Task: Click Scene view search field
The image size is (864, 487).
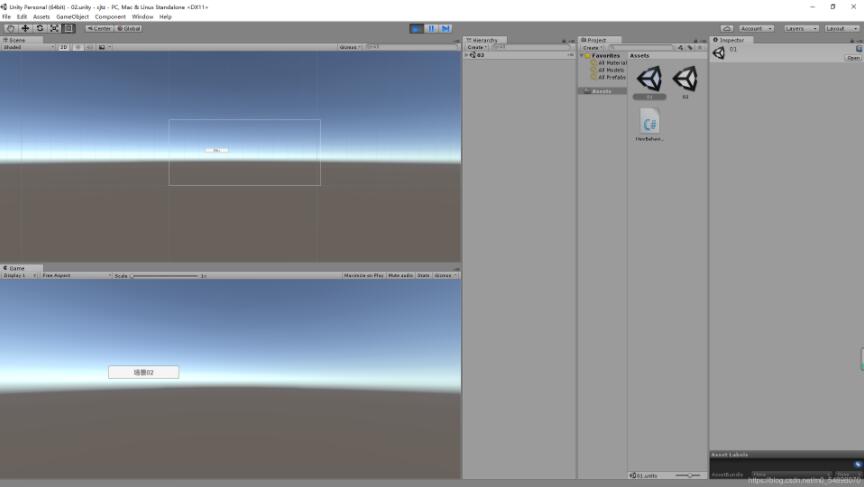Action: pyautogui.click(x=411, y=47)
